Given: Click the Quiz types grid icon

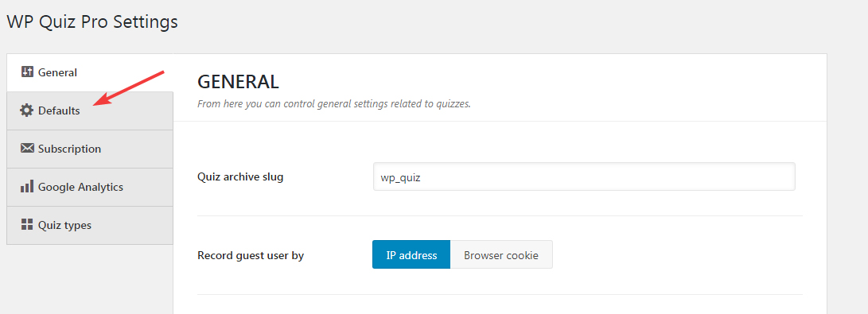Looking at the screenshot, I should coord(26,224).
